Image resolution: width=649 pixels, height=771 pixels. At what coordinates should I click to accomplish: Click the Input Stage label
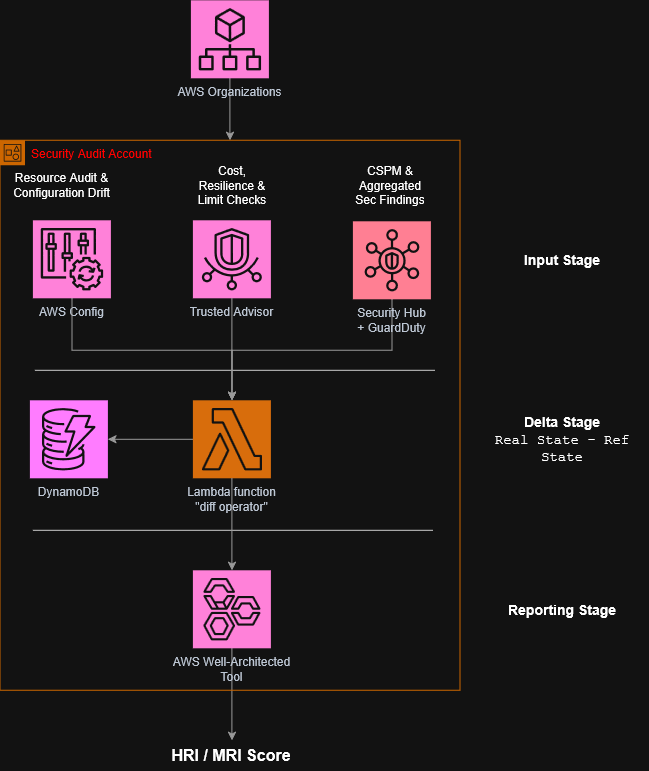[x=561, y=260]
